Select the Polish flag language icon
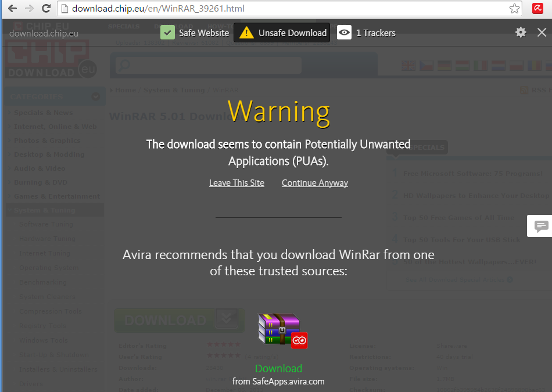This screenshot has height=392, width=552. pyautogui.click(x=516, y=66)
